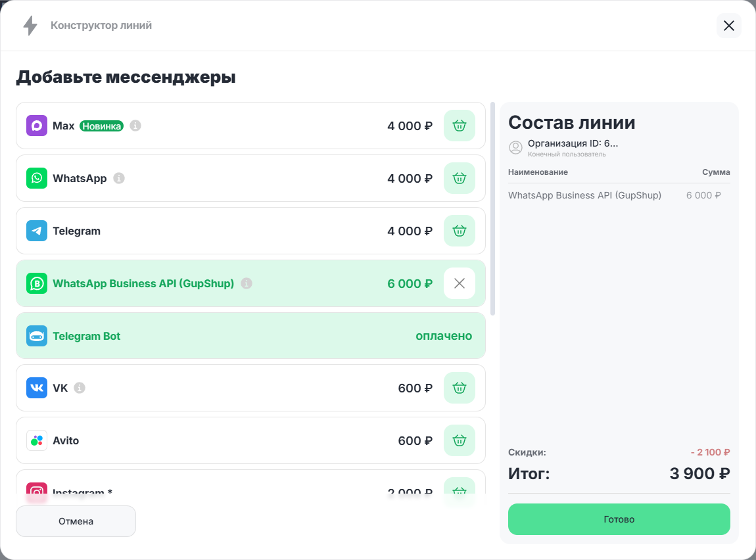Click the messenger list scrollbar

[493, 209]
